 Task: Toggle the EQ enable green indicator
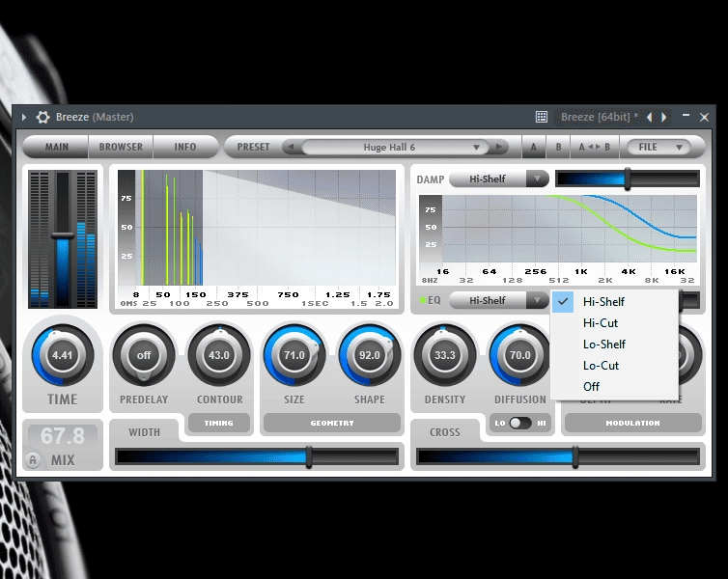click(x=423, y=300)
